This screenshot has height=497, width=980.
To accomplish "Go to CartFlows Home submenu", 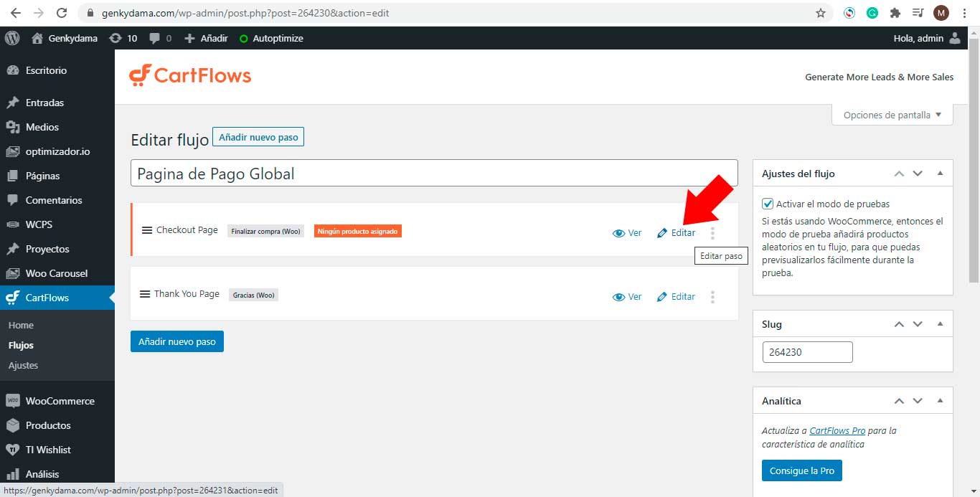I will tap(21, 325).
